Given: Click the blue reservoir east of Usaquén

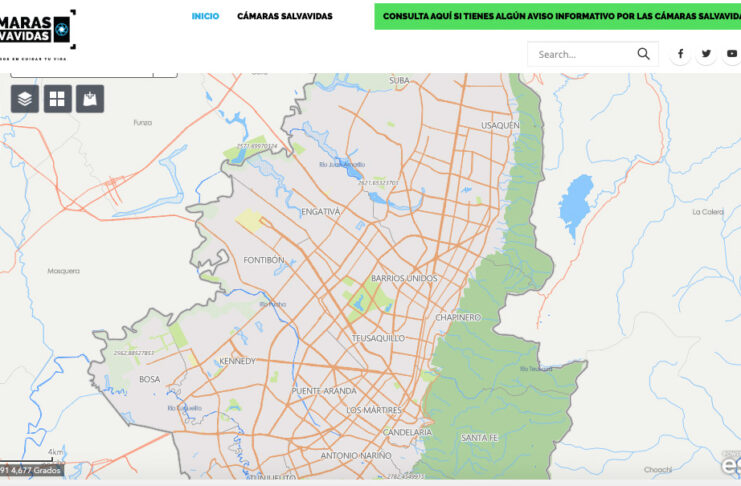Looking at the screenshot, I should [575, 205].
